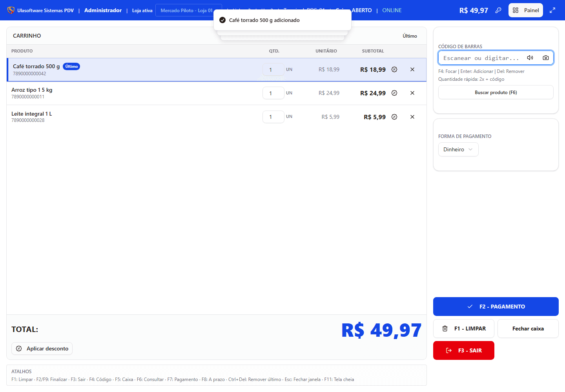Click the toast check icon
Image resolution: width=565 pixels, height=392 pixels.
(222, 20)
